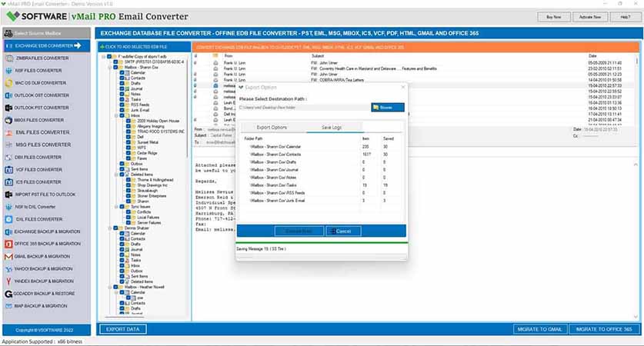644x346 pixels.
Task: Collapse the Mailbox - Sharon Cox node
Action: pos(110,67)
